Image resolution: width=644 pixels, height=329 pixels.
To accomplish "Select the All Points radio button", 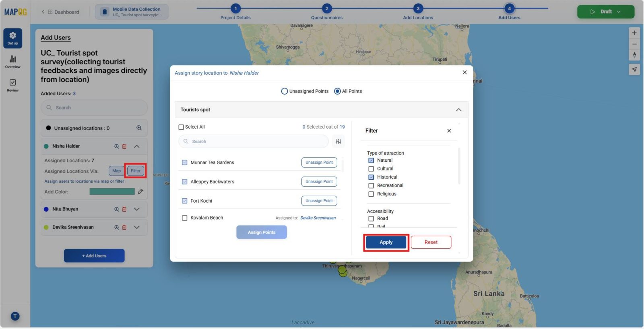I will click(x=338, y=91).
